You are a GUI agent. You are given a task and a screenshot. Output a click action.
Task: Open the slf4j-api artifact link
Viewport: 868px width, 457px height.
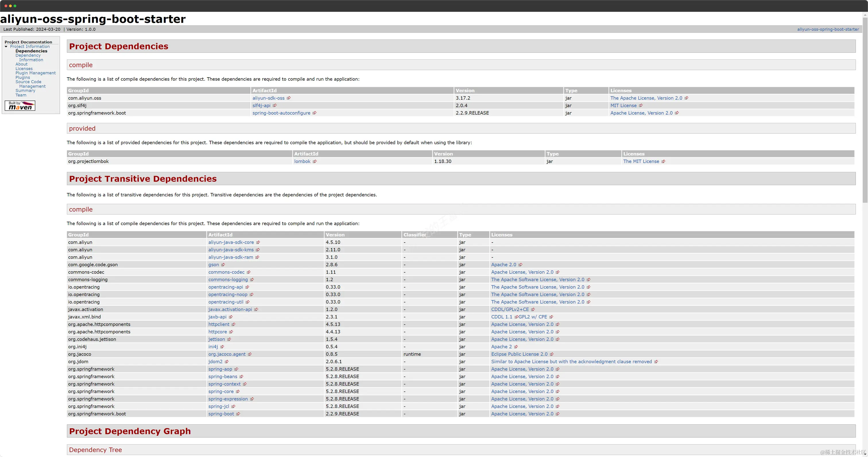coord(261,105)
